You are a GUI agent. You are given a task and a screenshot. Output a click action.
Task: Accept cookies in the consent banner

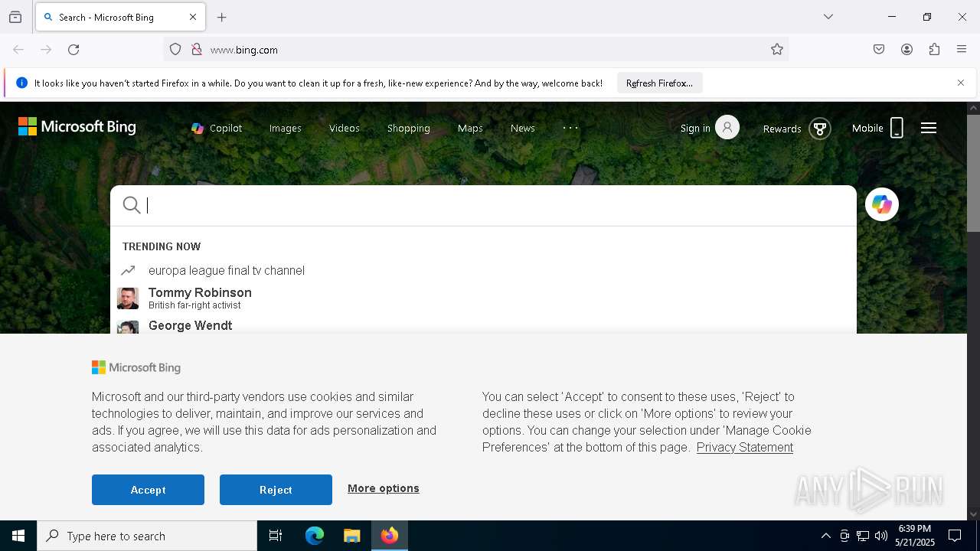[148, 490]
